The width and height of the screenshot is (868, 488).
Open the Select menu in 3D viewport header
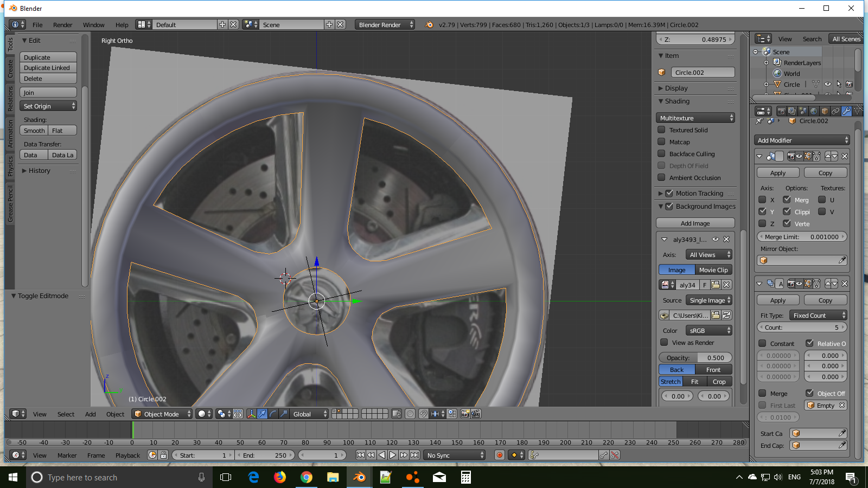(x=66, y=414)
